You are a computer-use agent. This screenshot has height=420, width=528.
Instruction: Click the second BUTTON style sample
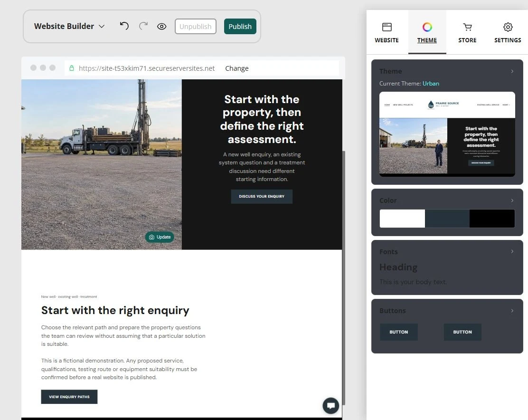[x=462, y=332]
